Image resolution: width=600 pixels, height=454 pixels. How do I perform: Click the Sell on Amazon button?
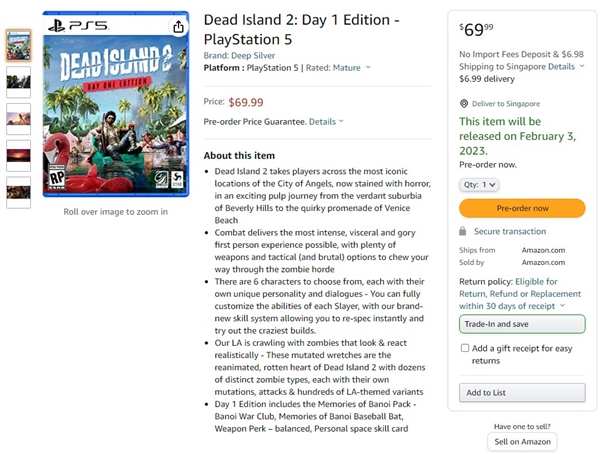[x=522, y=441]
